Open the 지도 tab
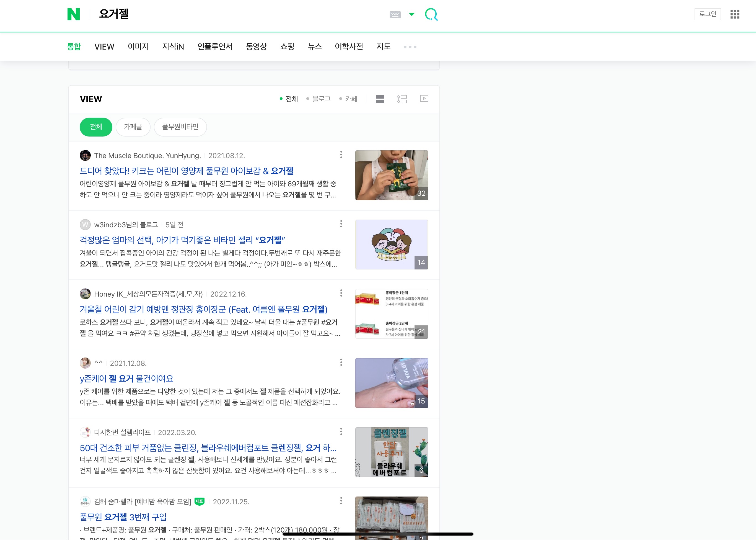 [383, 47]
